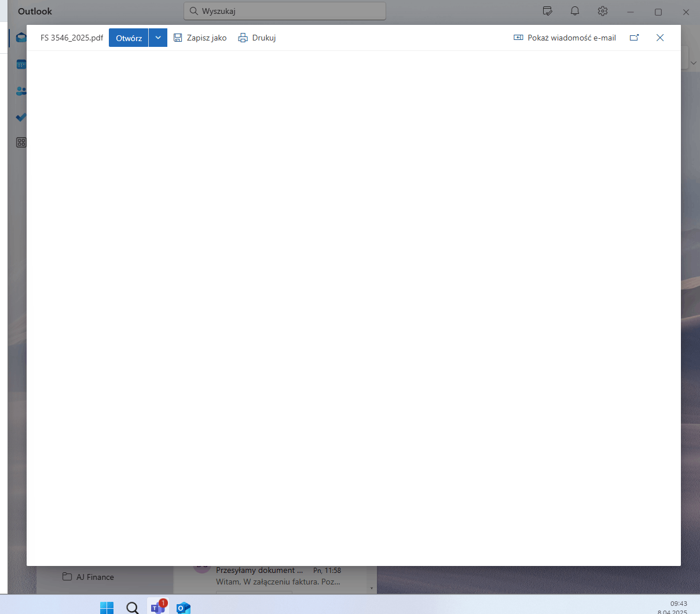Switch to the Calendar icon
Viewport: 700px width, 614px height.
(x=21, y=64)
